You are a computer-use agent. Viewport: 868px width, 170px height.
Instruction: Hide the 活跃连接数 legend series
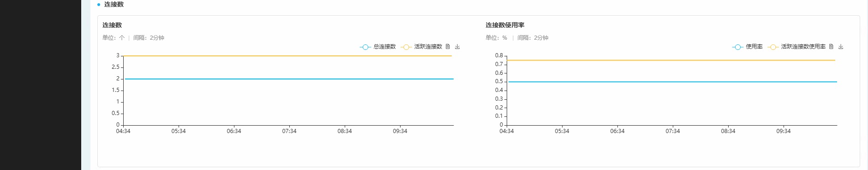pyautogui.click(x=422, y=47)
